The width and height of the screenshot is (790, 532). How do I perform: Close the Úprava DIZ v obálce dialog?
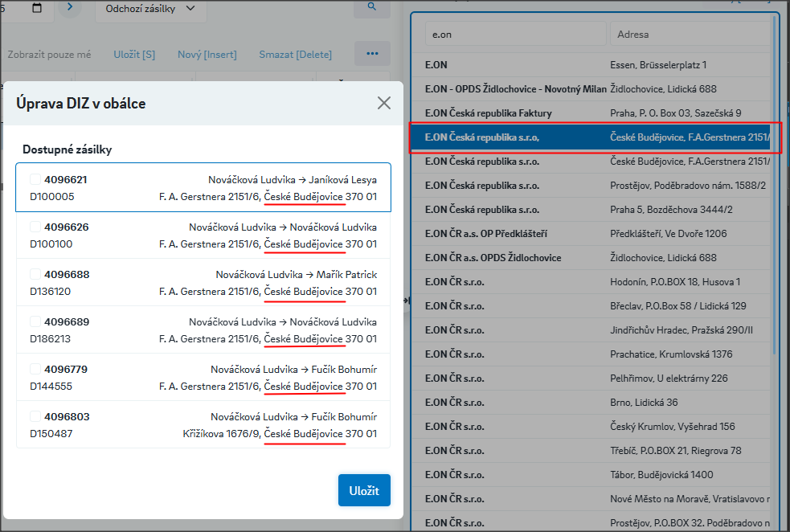coord(384,103)
